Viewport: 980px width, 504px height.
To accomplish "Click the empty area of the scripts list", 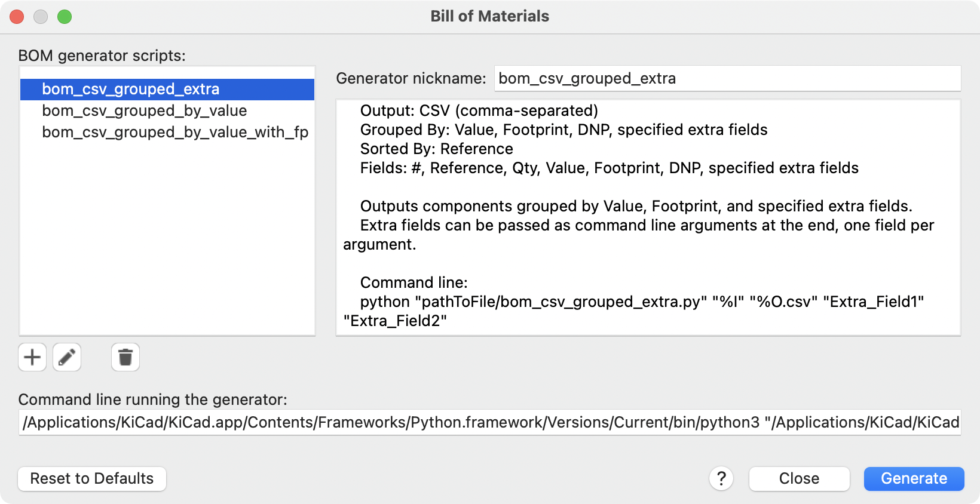I will click(x=167, y=239).
